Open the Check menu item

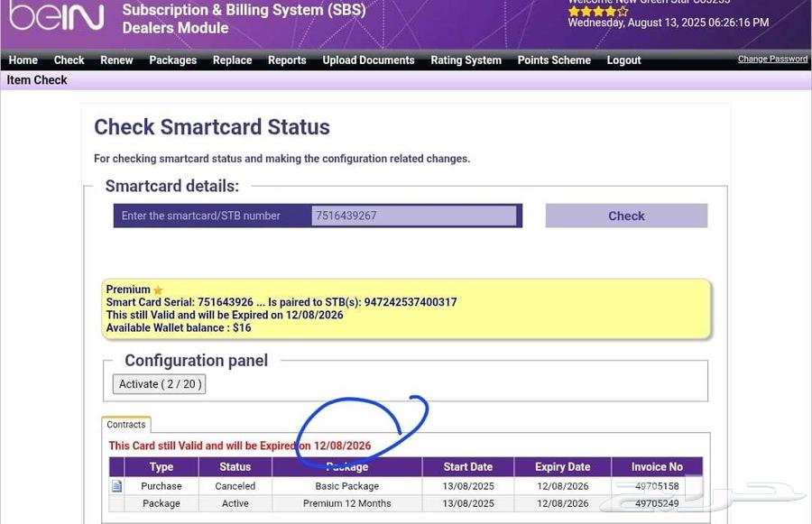pos(69,60)
